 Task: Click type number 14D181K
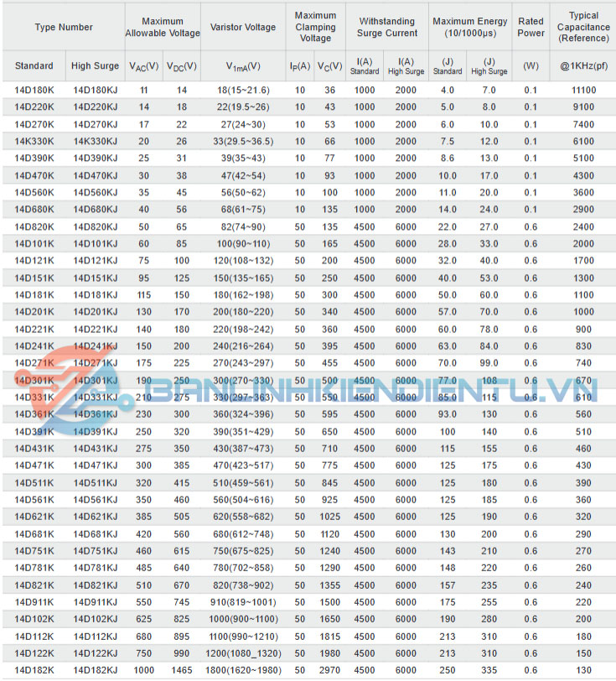pos(34,295)
